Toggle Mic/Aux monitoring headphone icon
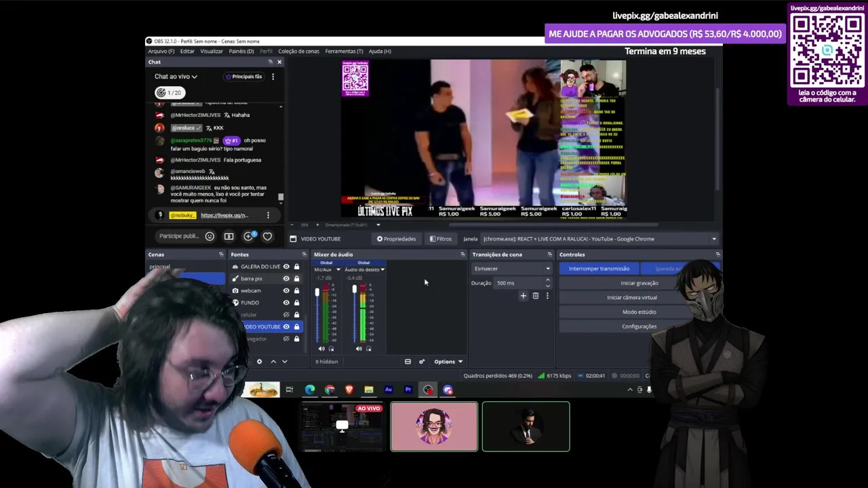 (331, 348)
